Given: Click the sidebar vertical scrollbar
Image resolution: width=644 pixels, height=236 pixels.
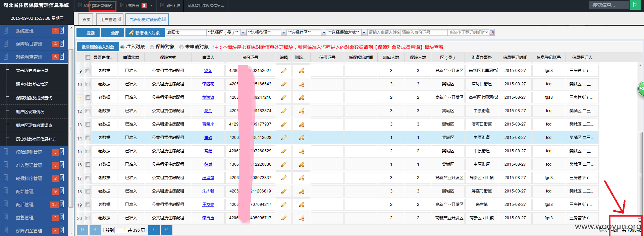Looking at the screenshot, I should coord(71,129).
